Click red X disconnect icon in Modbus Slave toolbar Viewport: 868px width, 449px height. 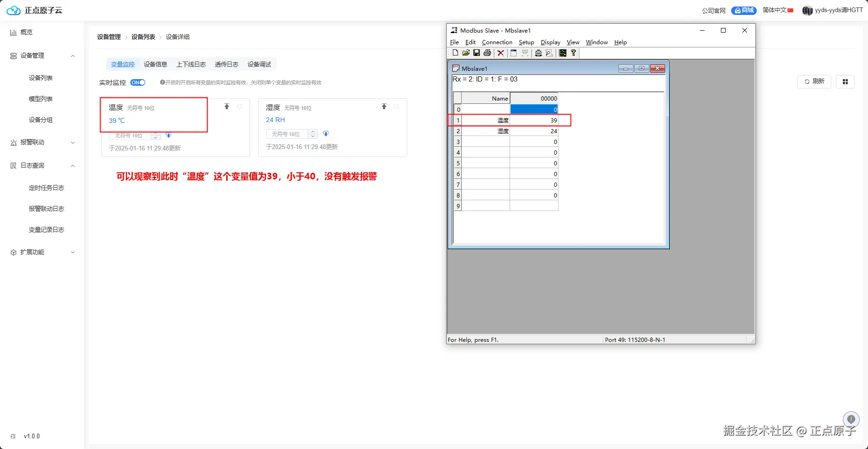point(501,53)
